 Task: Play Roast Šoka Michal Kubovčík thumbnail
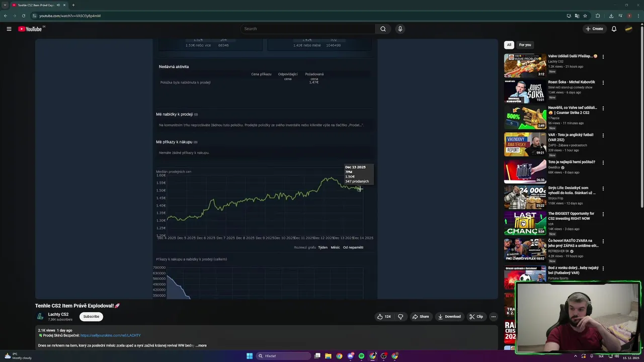[525, 91]
